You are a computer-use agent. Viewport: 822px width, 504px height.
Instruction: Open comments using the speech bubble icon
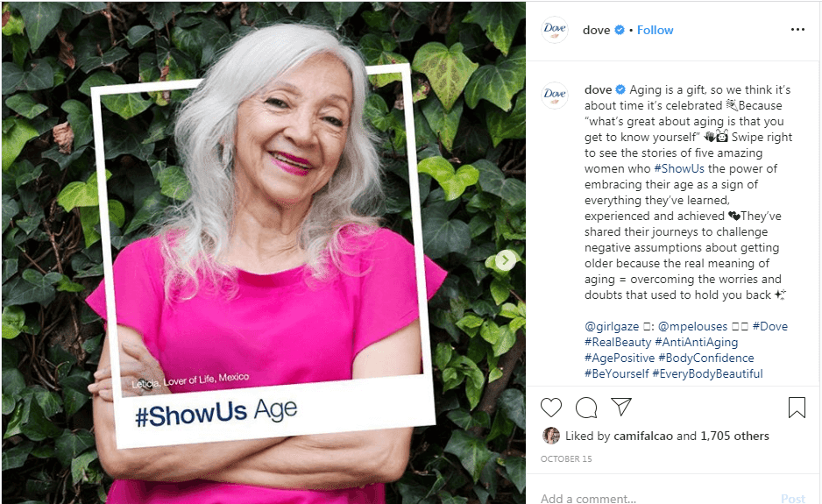[x=586, y=408]
